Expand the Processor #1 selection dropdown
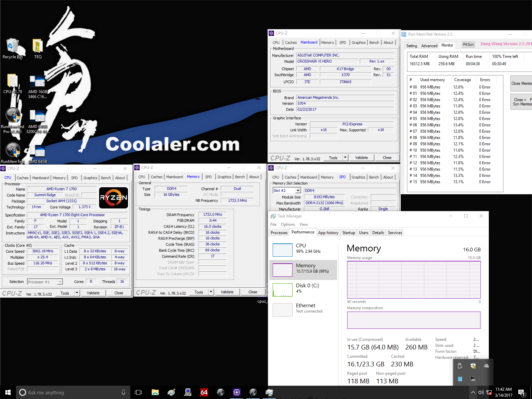This screenshot has height=399, width=532. click(60, 282)
